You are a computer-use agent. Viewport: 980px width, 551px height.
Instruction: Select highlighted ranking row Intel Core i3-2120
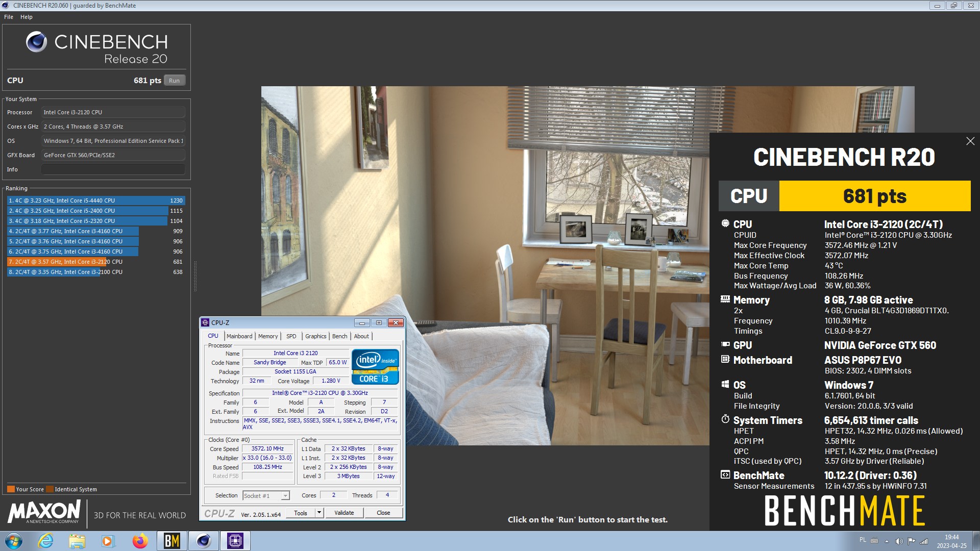[96, 262]
